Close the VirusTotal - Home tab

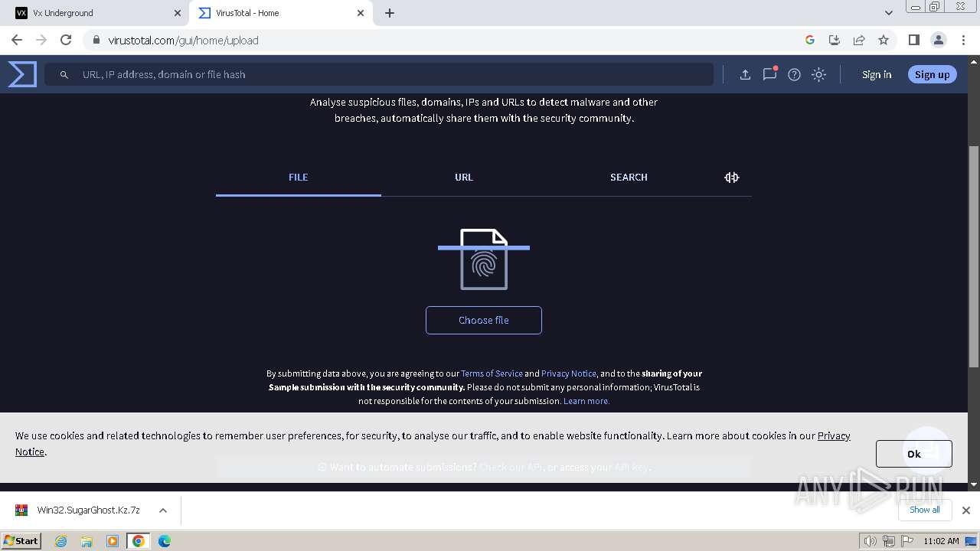point(361,13)
